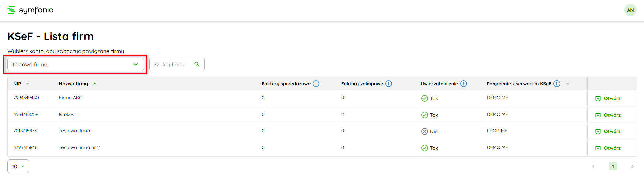Screen dimensions: 644x179
Task: Select page 1 in pagination
Action: click(x=613, y=166)
